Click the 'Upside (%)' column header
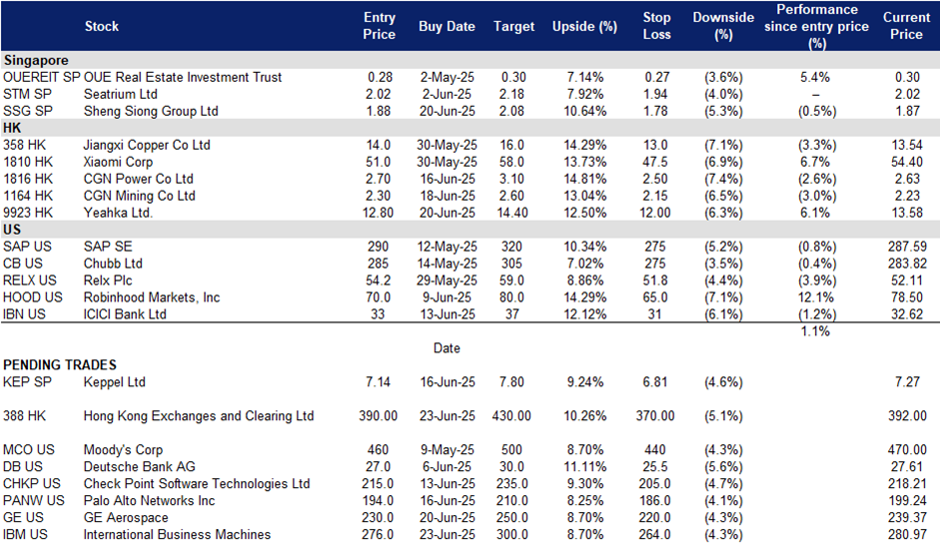 click(584, 26)
